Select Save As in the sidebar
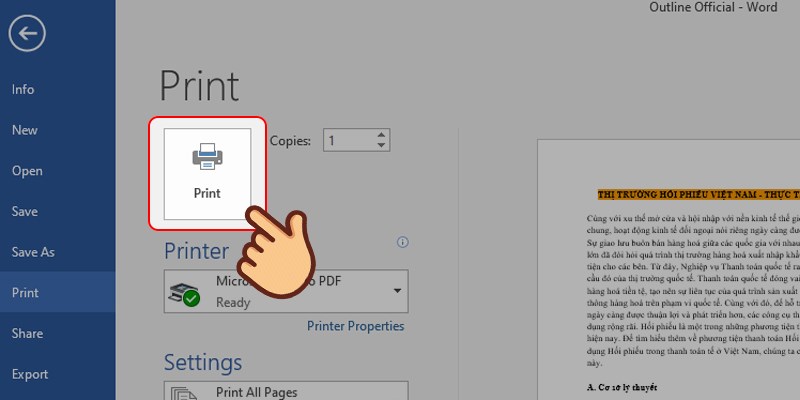The image size is (800, 400). pos(33,252)
